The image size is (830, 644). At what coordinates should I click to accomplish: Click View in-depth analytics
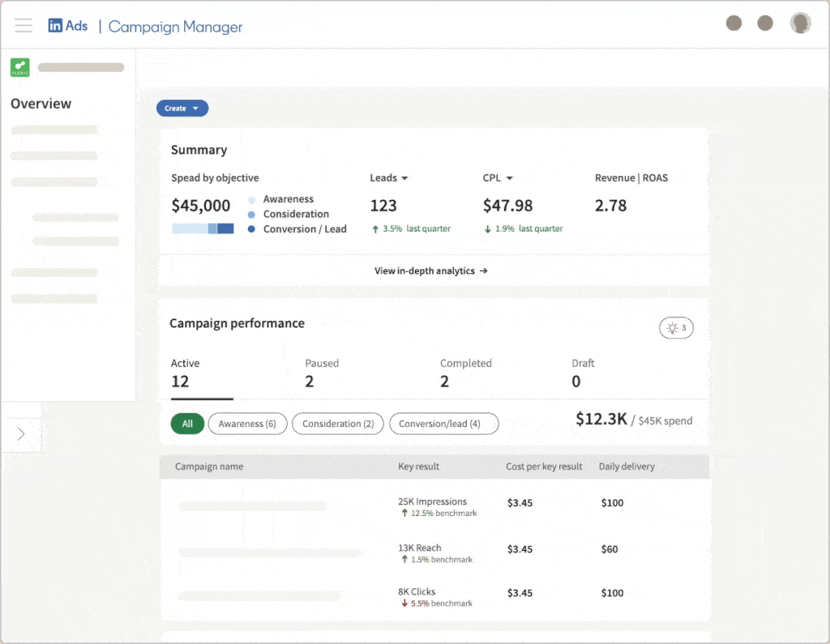[x=430, y=271]
